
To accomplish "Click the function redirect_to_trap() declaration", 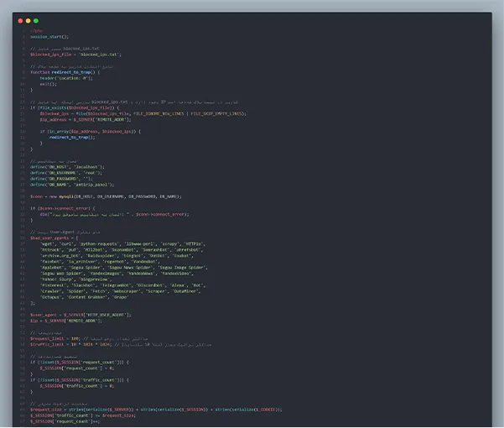I will (x=65, y=72).
